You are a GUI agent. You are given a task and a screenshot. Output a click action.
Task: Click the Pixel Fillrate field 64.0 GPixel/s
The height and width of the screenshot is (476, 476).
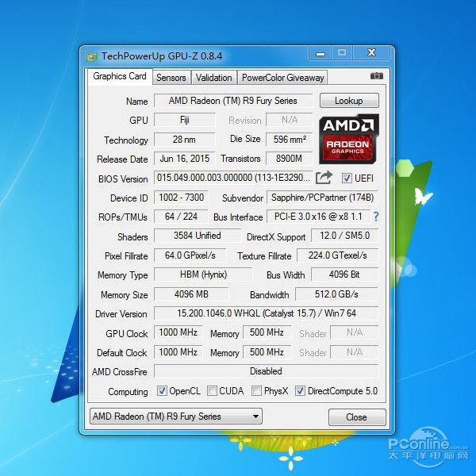tap(190, 255)
